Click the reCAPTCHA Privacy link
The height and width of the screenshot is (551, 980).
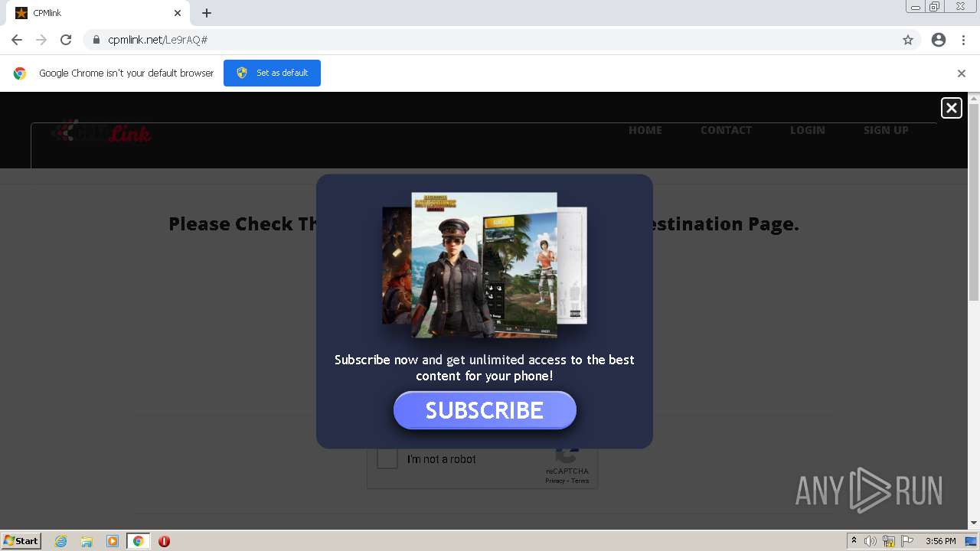[x=554, y=481]
